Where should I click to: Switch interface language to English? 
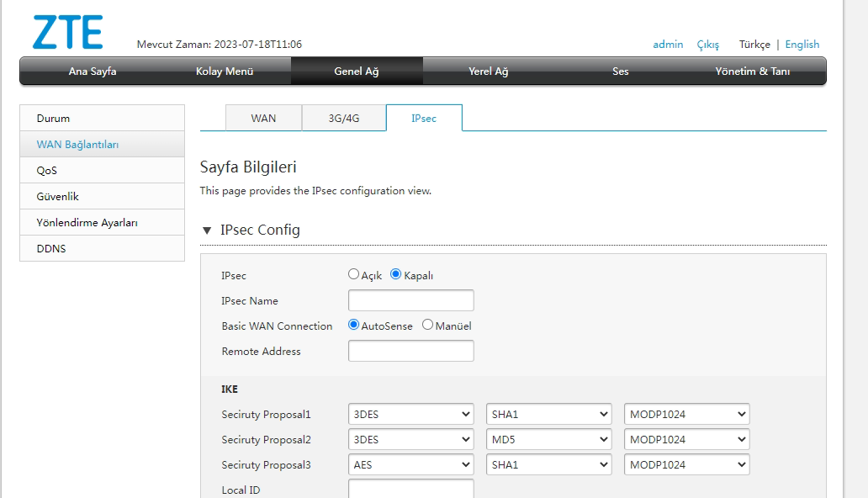click(x=802, y=44)
